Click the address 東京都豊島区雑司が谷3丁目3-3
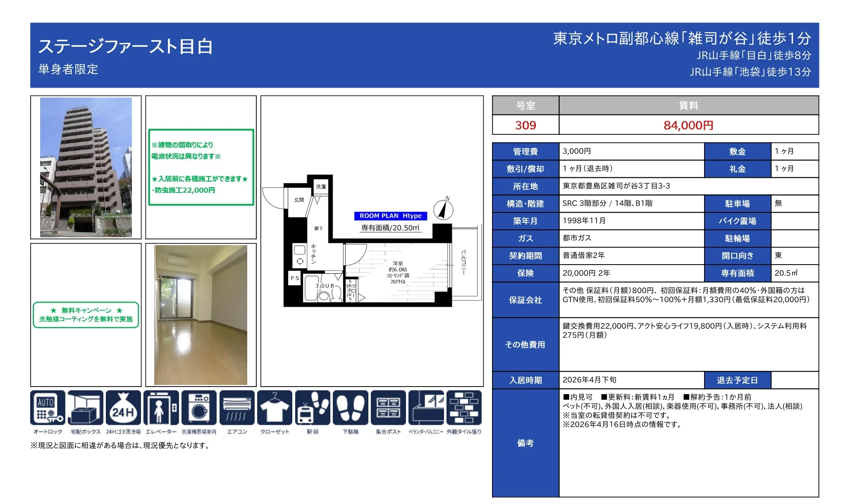The width and height of the screenshot is (850, 504). (x=616, y=186)
